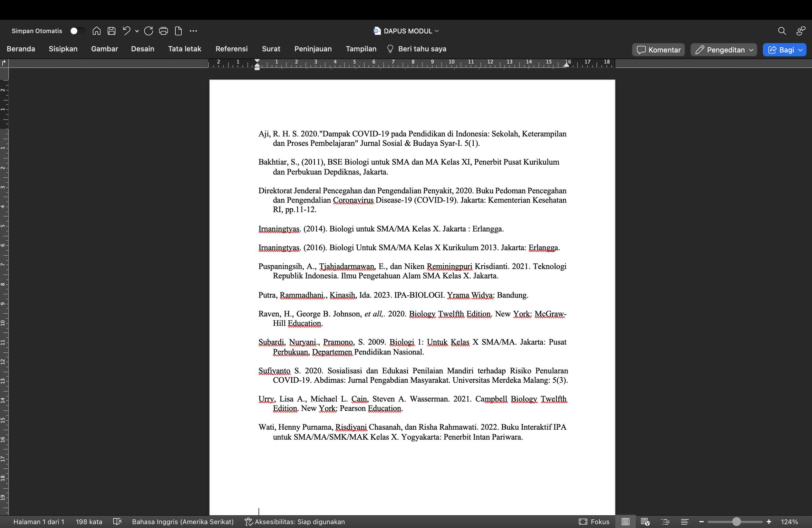Image resolution: width=812 pixels, height=528 pixels.
Task: Click the Komentar button
Action: point(658,50)
